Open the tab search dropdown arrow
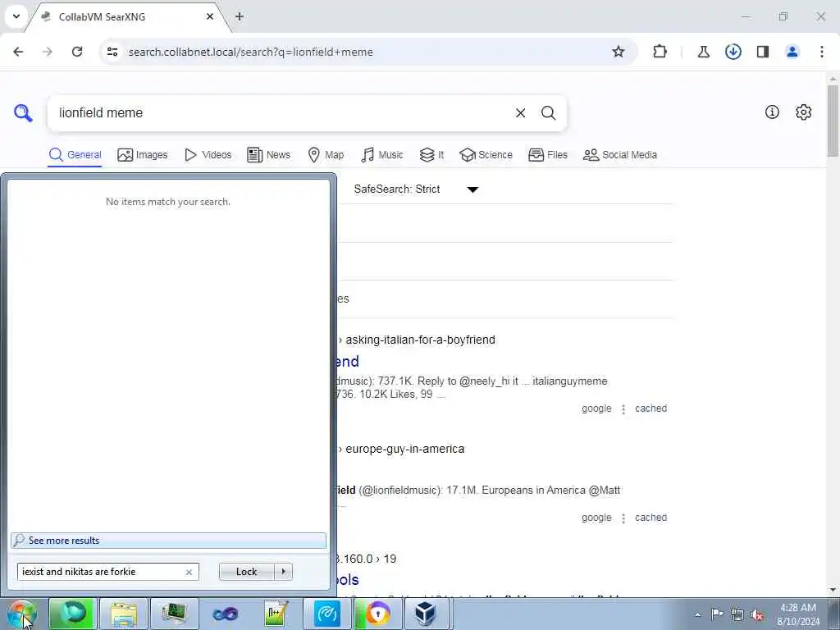Image resolution: width=840 pixels, height=630 pixels. tap(16, 16)
